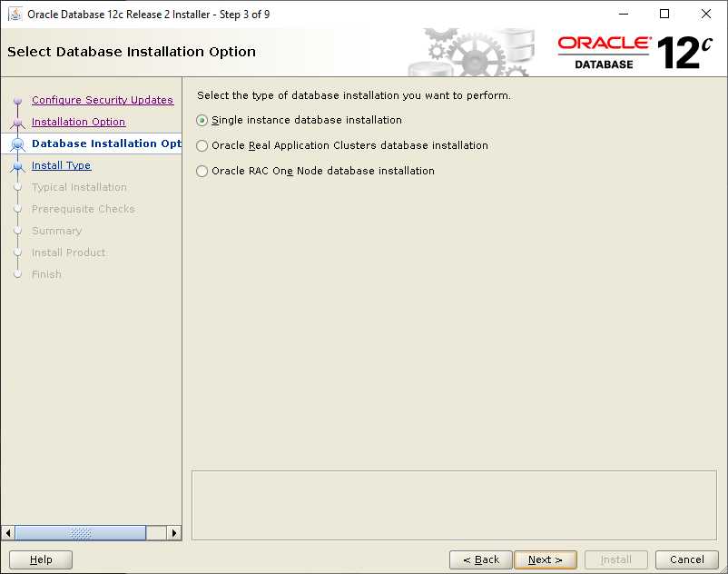728x574 pixels.
Task: Click the 'Finish' step text
Action: [46, 274]
